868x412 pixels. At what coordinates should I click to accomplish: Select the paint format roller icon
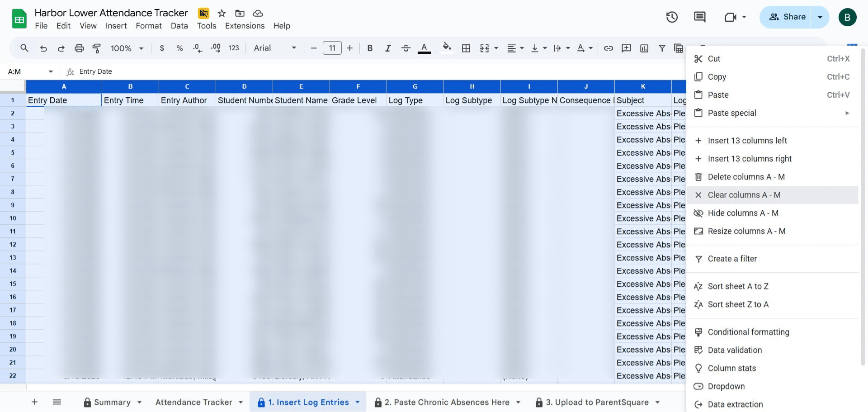tap(97, 48)
